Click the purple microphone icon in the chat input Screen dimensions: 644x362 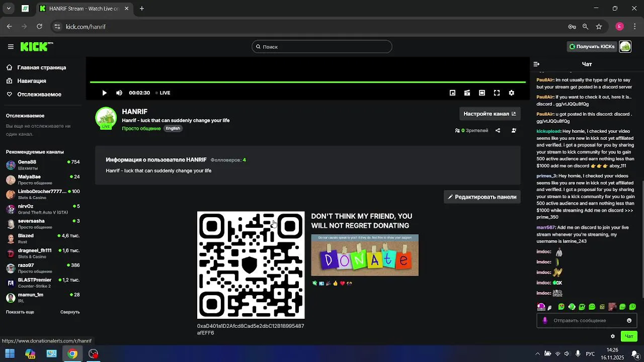tap(545, 321)
